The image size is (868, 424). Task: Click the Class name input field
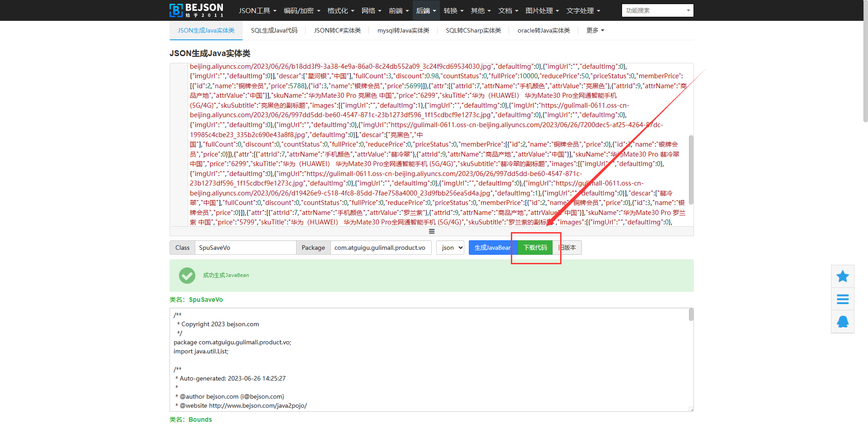pyautogui.click(x=245, y=248)
